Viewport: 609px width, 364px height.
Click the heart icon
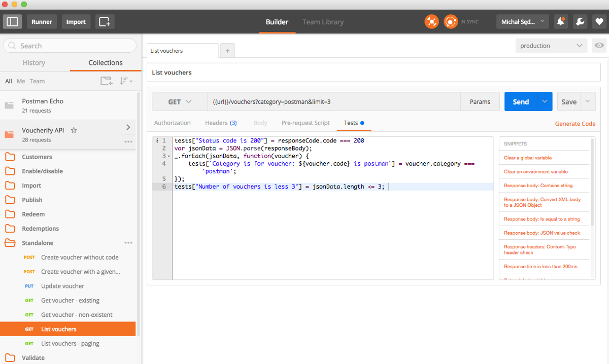pyautogui.click(x=599, y=22)
